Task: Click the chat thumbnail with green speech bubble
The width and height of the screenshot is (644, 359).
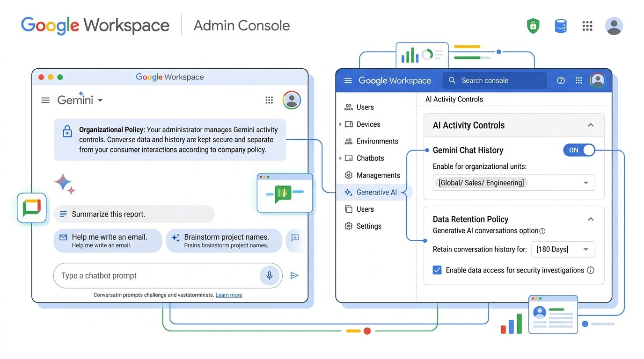Action: [x=285, y=193]
